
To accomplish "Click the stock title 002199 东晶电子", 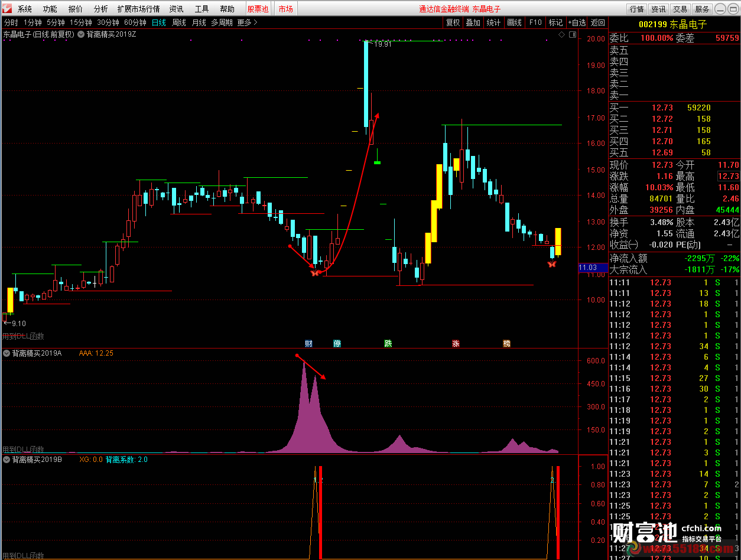I will point(673,24).
